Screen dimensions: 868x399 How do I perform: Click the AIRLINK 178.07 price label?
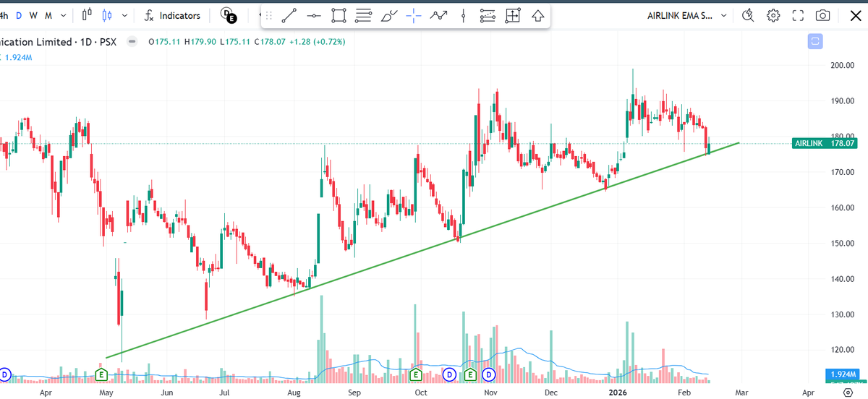coord(826,143)
